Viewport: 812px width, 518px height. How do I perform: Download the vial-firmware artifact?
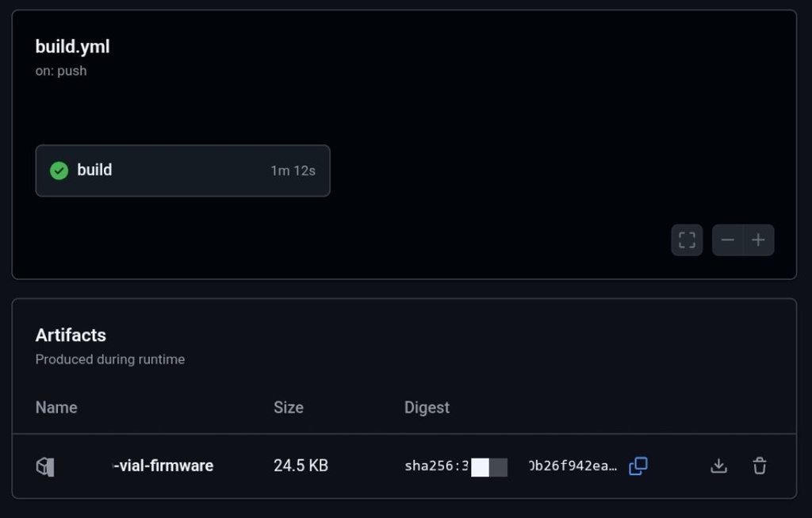coord(718,466)
